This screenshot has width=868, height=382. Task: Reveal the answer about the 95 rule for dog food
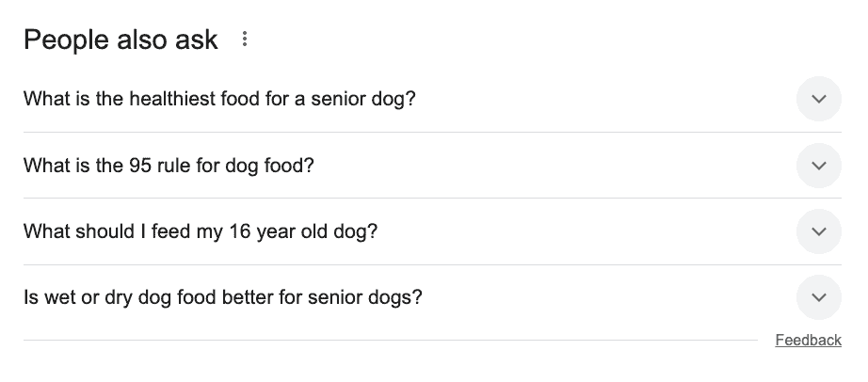[x=818, y=166]
